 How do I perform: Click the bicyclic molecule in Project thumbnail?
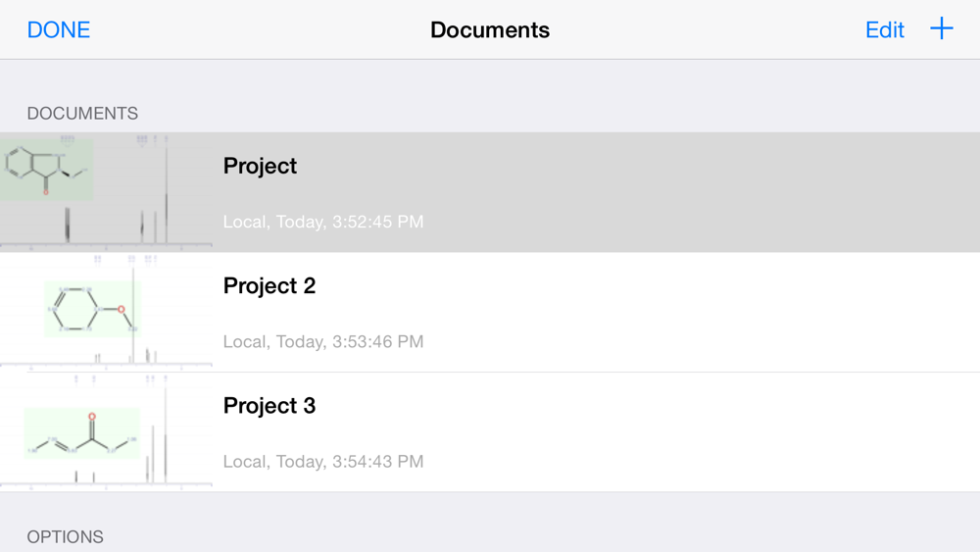(x=46, y=170)
